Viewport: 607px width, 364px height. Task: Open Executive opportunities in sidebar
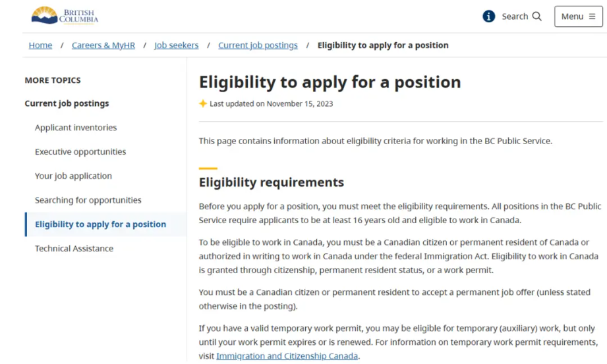[80, 151]
